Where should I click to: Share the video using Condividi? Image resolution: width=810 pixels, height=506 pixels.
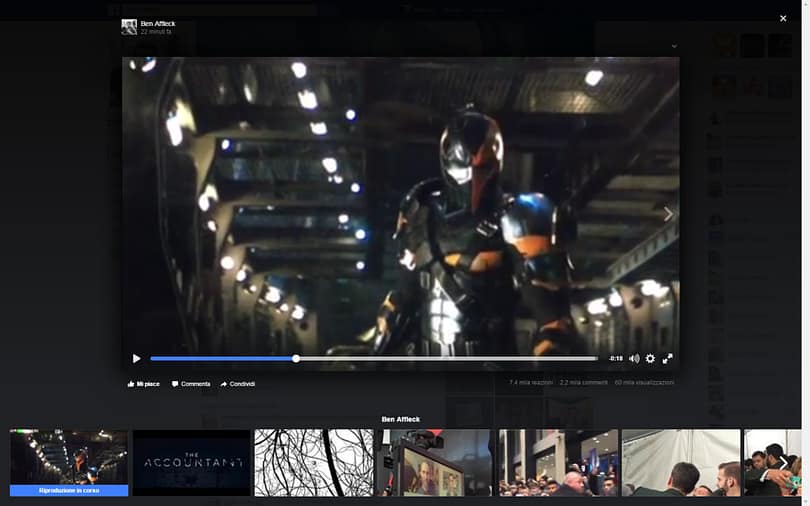[x=238, y=384]
